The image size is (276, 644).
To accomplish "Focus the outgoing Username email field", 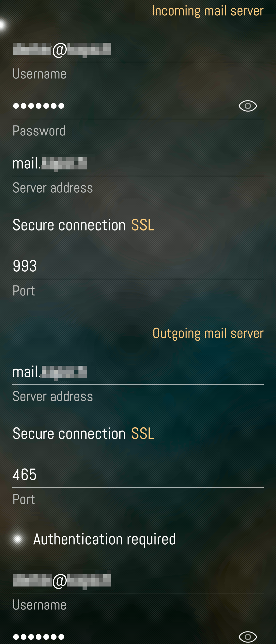I will click(x=138, y=581).
